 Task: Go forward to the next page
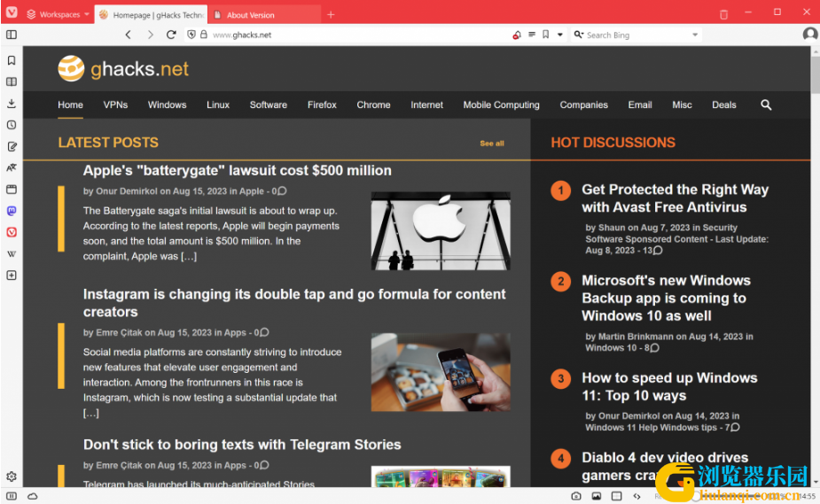(151, 35)
